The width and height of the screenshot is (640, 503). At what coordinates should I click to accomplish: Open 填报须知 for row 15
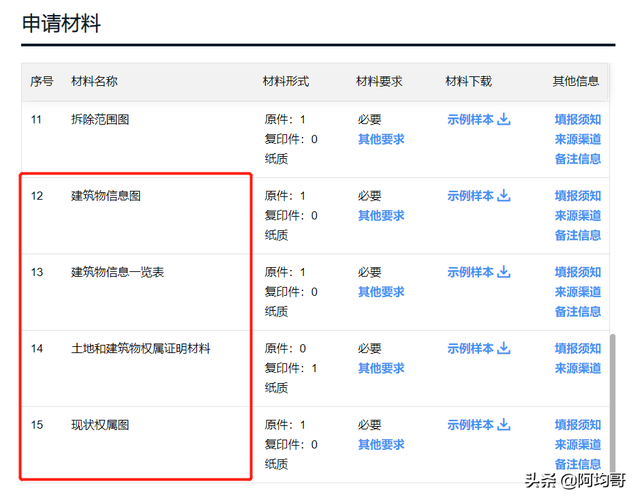click(x=578, y=425)
